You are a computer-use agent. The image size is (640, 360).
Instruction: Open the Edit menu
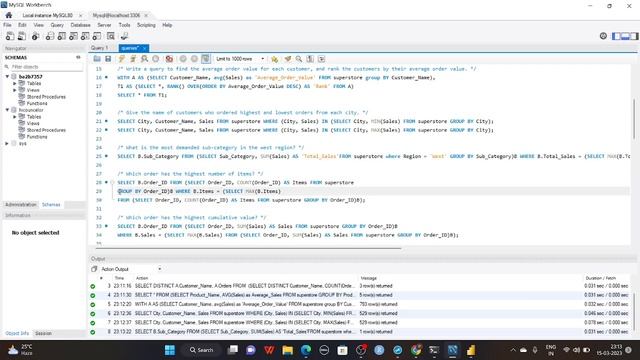point(22,25)
